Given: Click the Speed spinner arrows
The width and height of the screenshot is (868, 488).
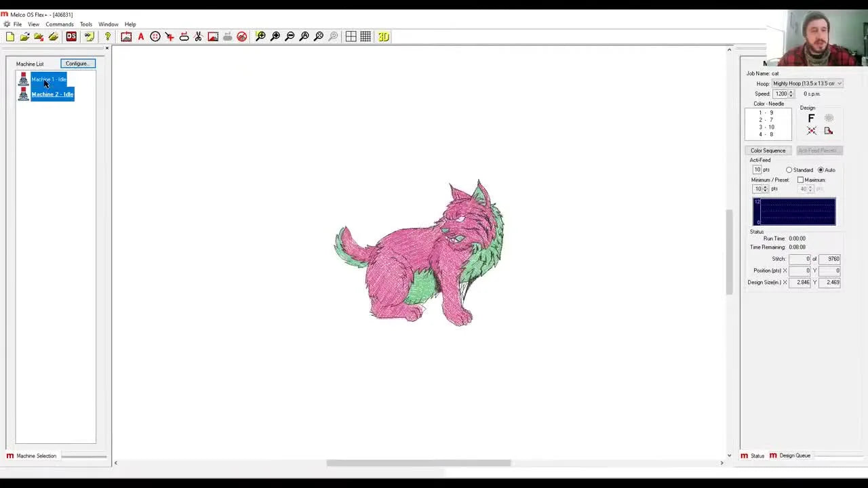Looking at the screenshot, I should click(x=791, y=94).
